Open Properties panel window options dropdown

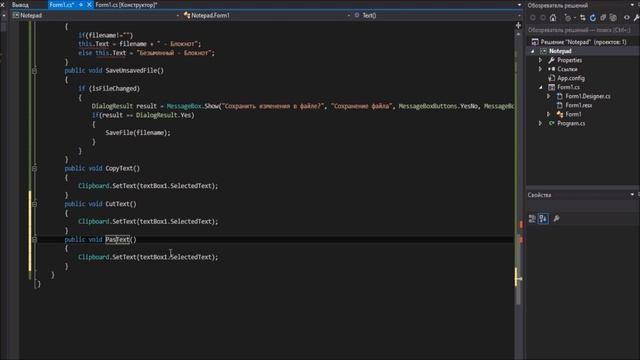(x=632, y=195)
